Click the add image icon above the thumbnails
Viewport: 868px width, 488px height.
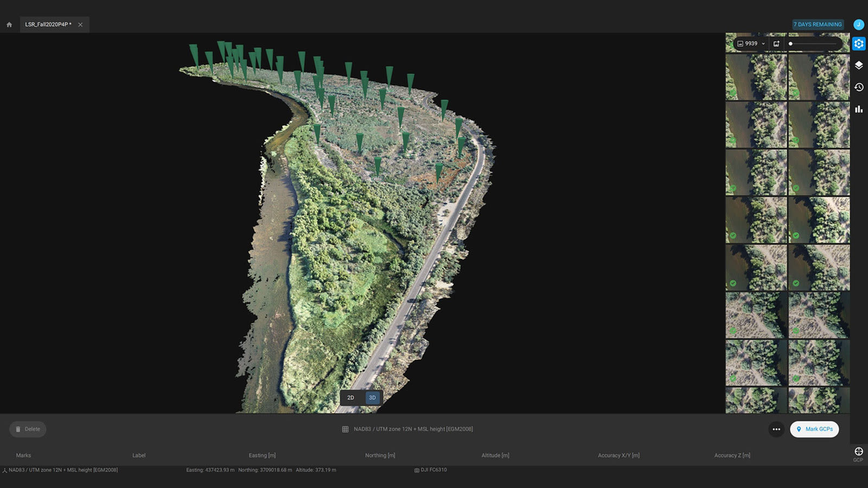[x=776, y=43]
